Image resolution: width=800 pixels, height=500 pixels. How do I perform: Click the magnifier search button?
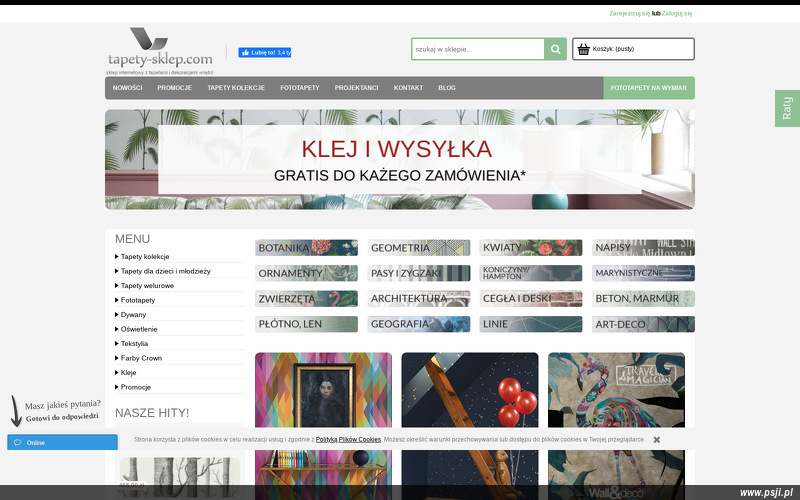coord(555,49)
